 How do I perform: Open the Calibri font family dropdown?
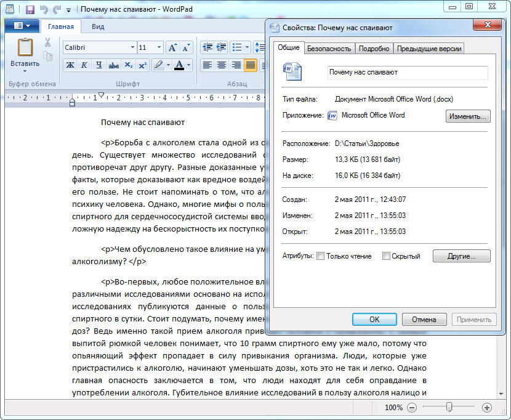pyautogui.click(x=132, y=47)
